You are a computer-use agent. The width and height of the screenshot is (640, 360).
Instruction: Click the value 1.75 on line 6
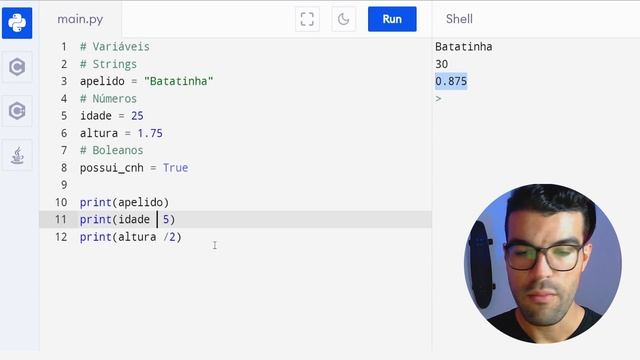tap(150, 133)
